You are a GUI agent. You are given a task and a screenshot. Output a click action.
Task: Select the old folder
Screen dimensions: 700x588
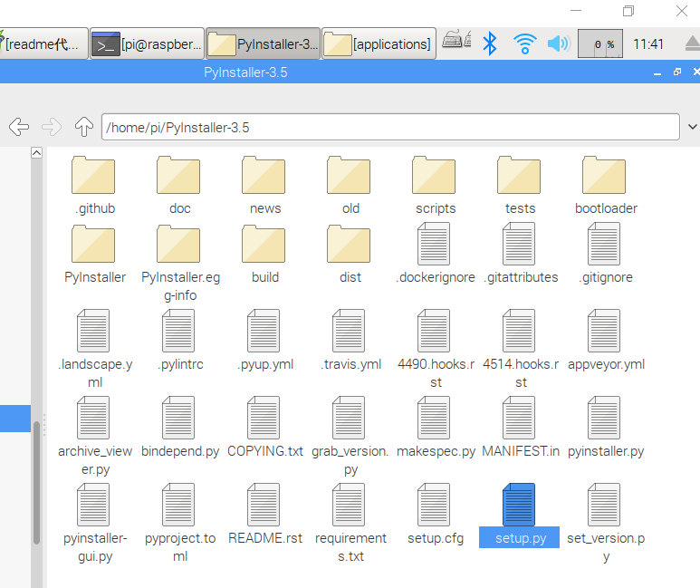[x=350, y=185]
